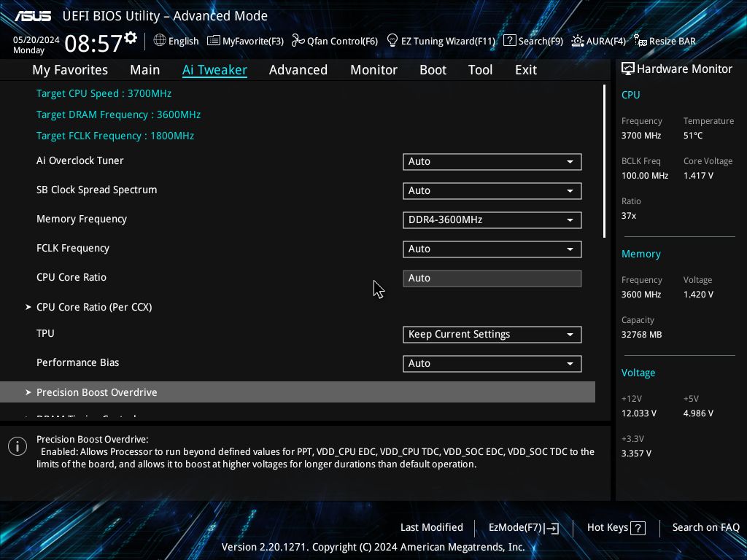Open the SB Clock Spread Spectrum dropdown

492,190
